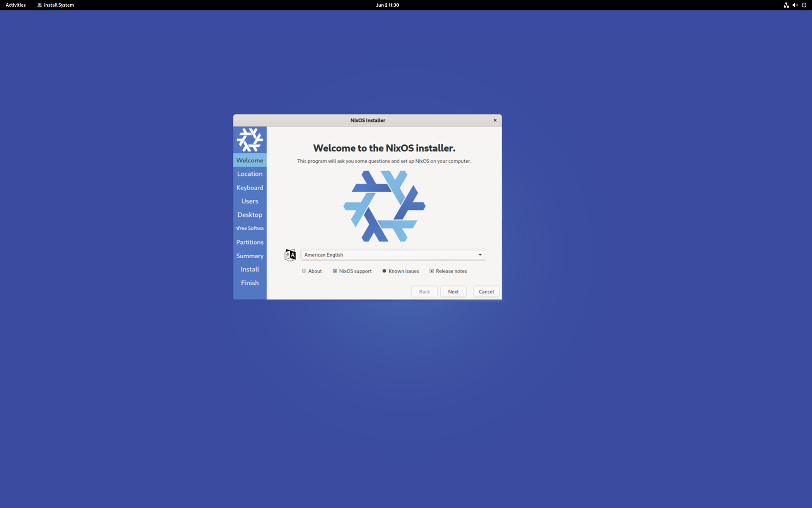This screenshot has height=508, width=812.
Task: Open the network status icon in top bar
Action: click(x=786, y=5)
